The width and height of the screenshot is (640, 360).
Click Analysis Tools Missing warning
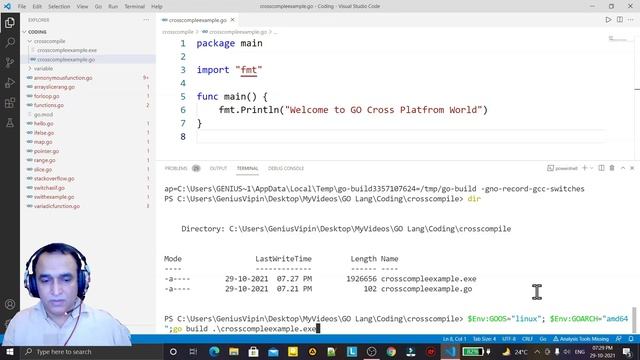(x=581, y=339)
